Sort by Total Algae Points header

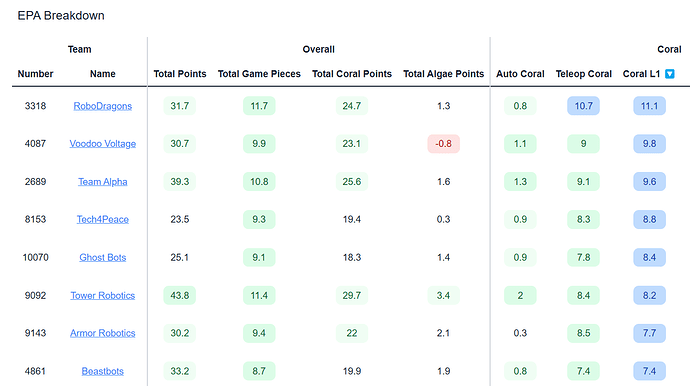pyautogui.click(x=444, y=74)
